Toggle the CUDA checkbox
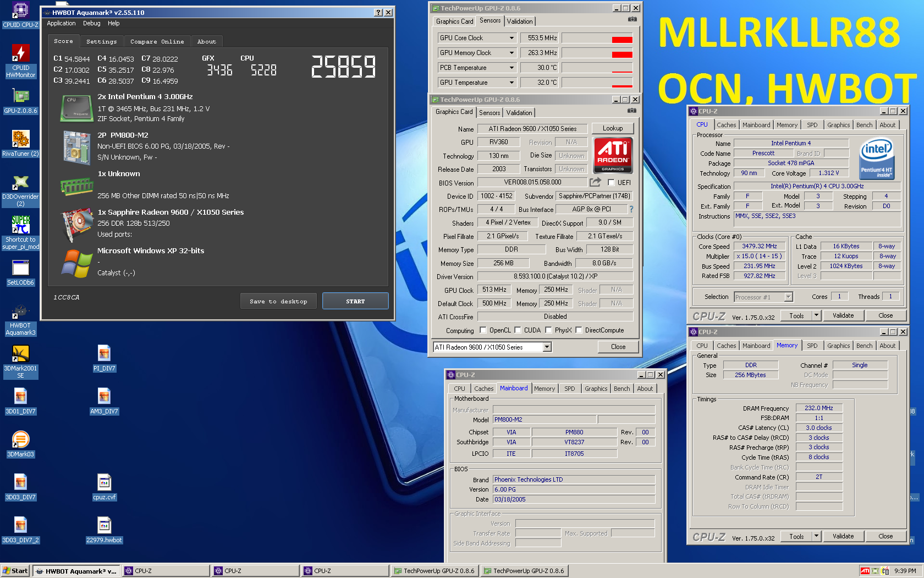 point(518,330)
